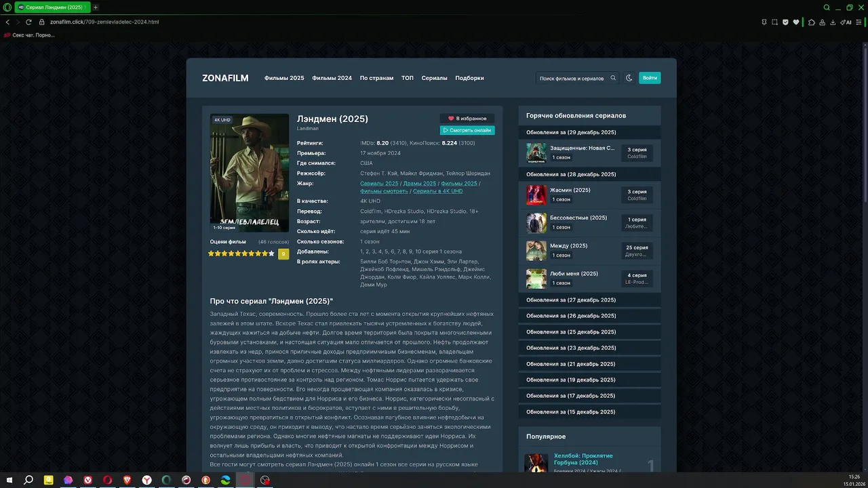Open 'Фильмы 2024' in the site navigation
Viewport: 868px width, 488px height.
pos(332,78)
